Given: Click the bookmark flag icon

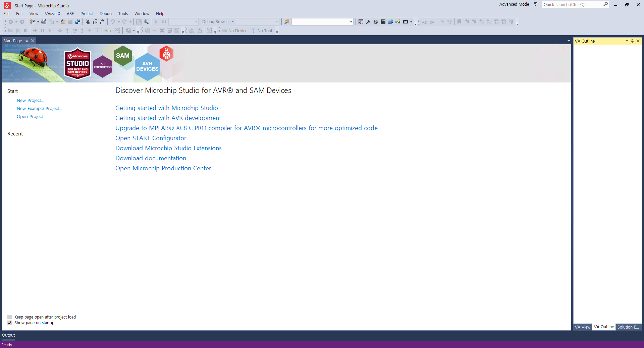Looking at the screenshot, I should pos(460,22).
